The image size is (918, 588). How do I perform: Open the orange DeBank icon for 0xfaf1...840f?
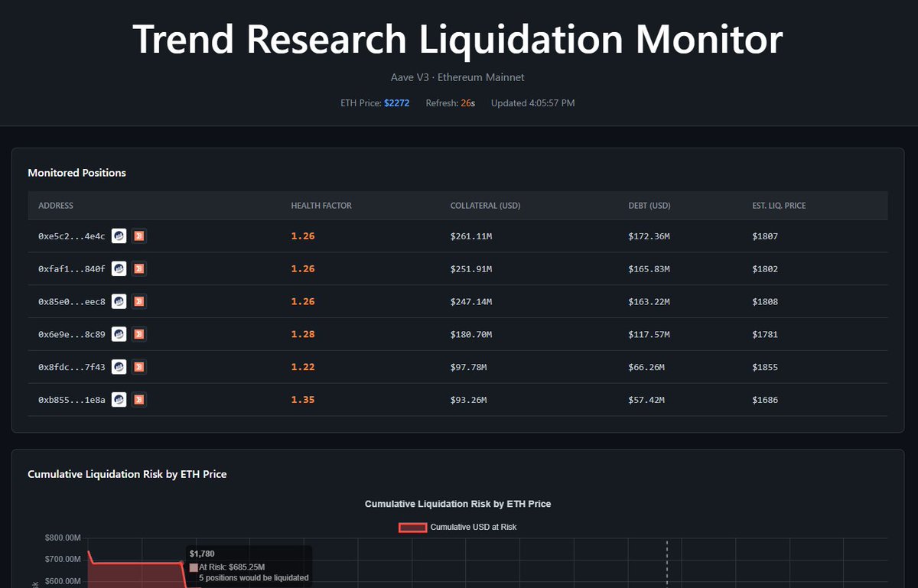138,269
